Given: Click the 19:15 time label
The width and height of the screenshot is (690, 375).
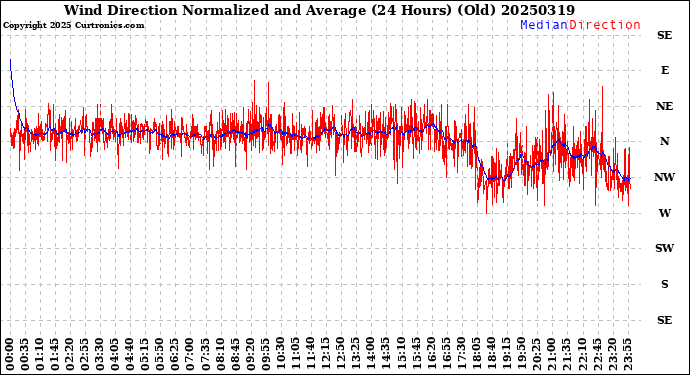Looking at the screenshot, I should pos(506,354).
